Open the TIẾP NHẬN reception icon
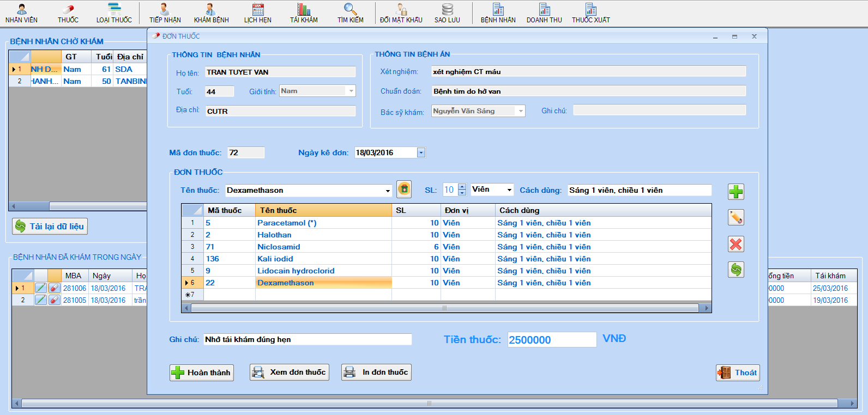 (165, 14)
